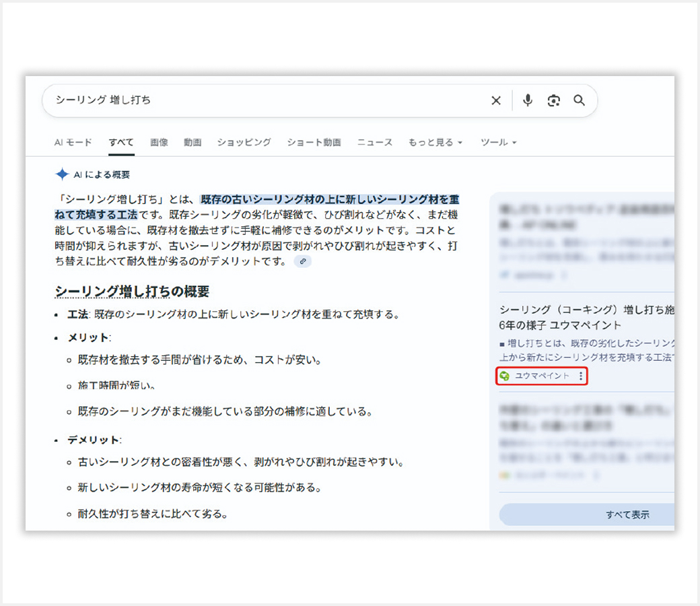Image resolution: width=700 pixels, height=606 pixels.
Task: Clear the search query using the X icon
Action: click(496, 100)
